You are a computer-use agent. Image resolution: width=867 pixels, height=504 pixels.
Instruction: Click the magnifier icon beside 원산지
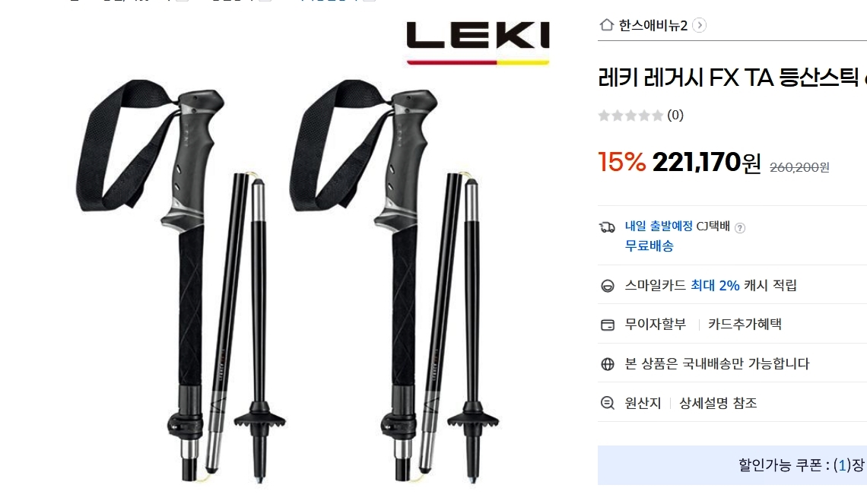[607, 403]
